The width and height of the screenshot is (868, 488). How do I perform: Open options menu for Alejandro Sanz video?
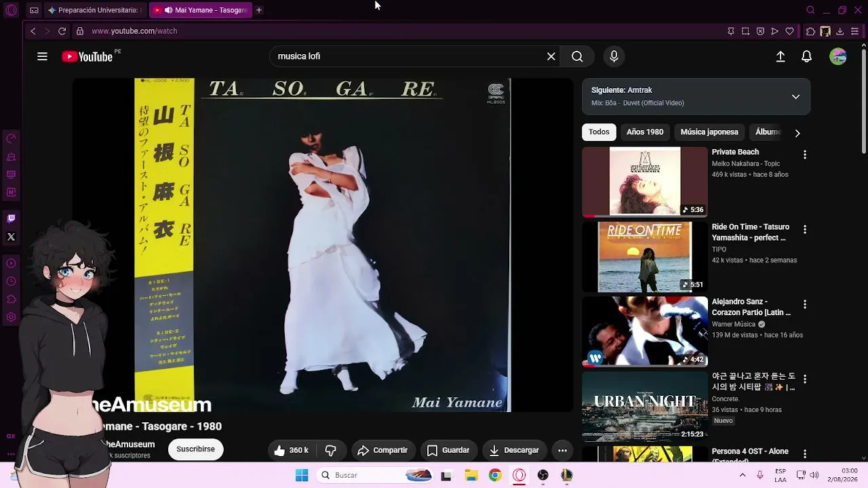805,305
